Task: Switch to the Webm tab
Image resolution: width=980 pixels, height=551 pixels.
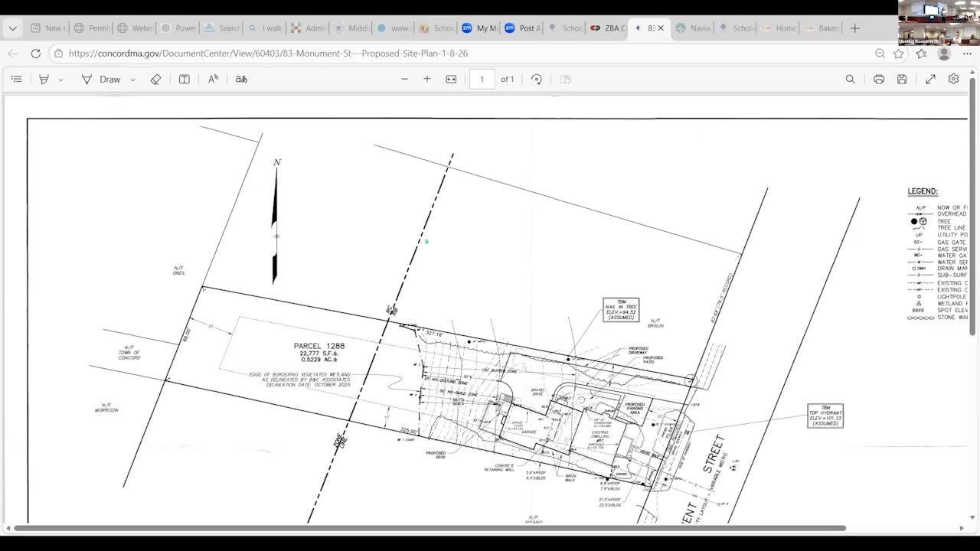Action: 135,28
